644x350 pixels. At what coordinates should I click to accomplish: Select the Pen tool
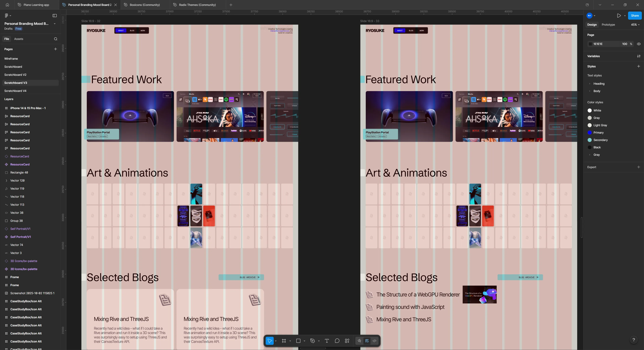pyautogui.click(x=312, y=340)
